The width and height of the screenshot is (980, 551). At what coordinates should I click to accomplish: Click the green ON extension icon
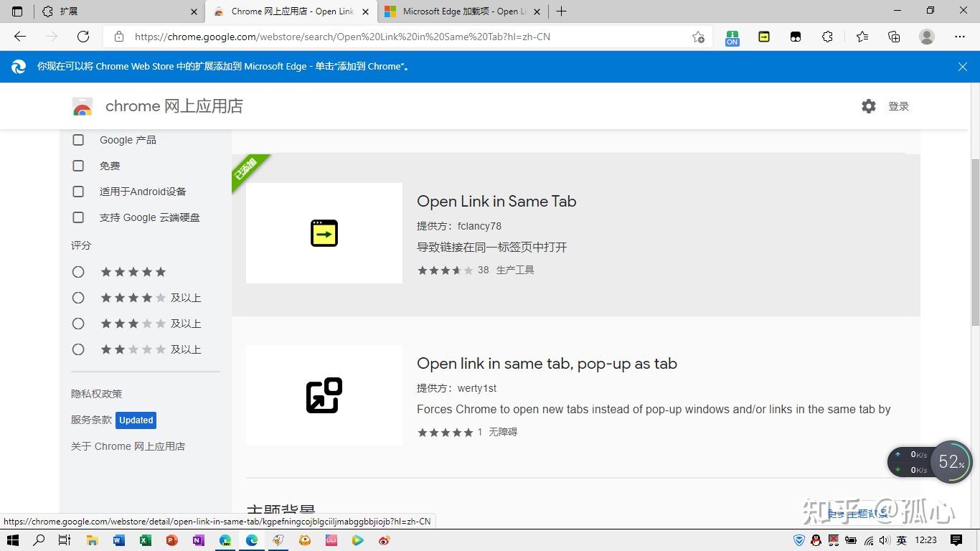pyautogui.click(x=732, y=37)
